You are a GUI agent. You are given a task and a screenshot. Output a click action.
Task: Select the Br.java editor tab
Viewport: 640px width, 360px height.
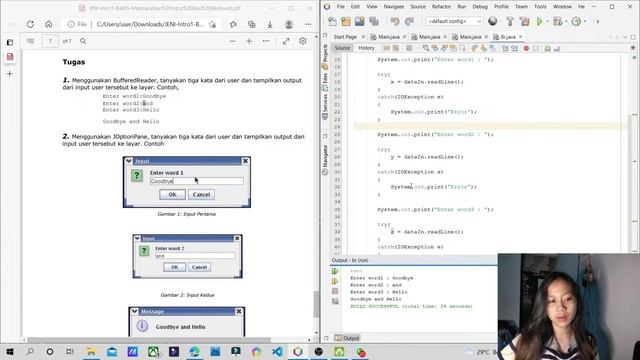[x=508, y=37]
